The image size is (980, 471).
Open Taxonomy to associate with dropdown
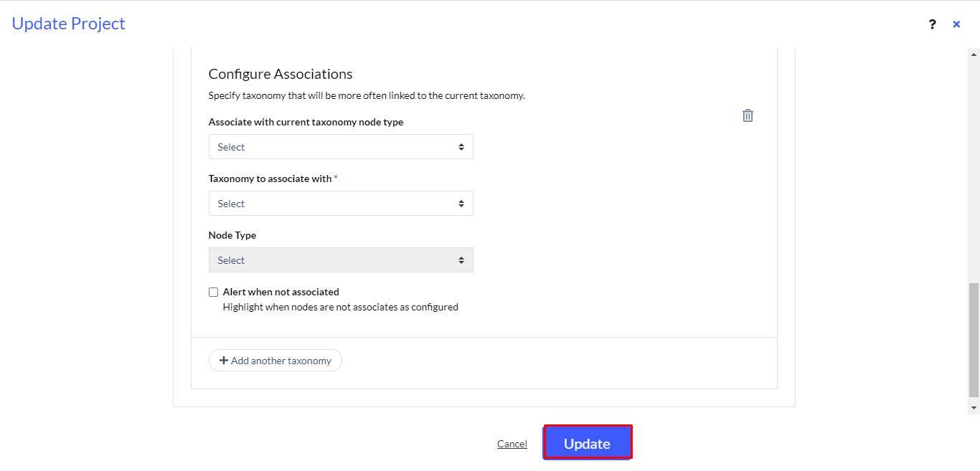[341, 204]
